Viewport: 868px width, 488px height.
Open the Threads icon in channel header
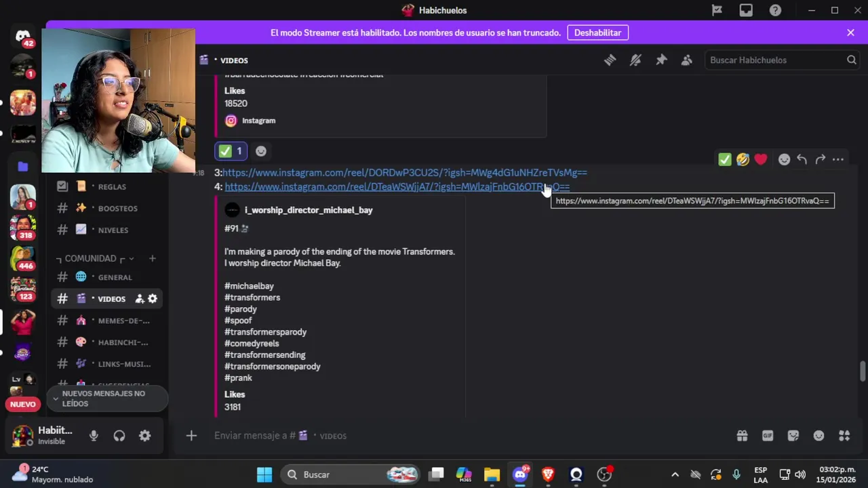pos(610,60)
